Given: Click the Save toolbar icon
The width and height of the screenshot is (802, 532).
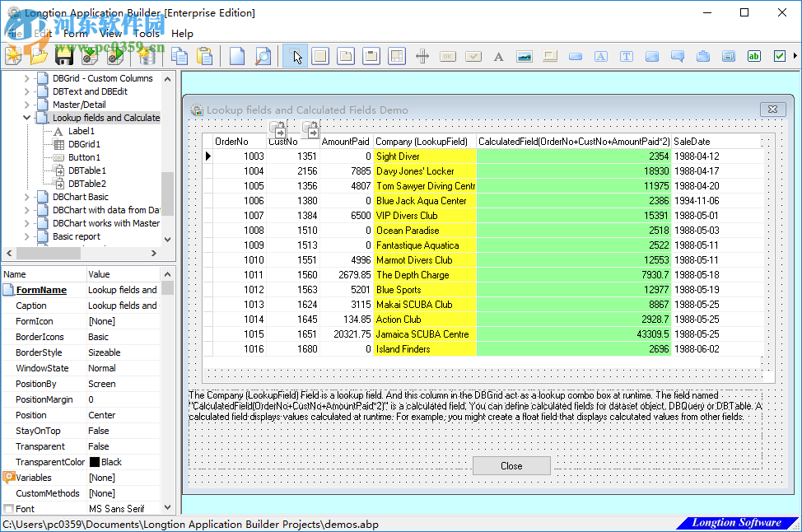Looking at the screenshot, I should (63, 56).
